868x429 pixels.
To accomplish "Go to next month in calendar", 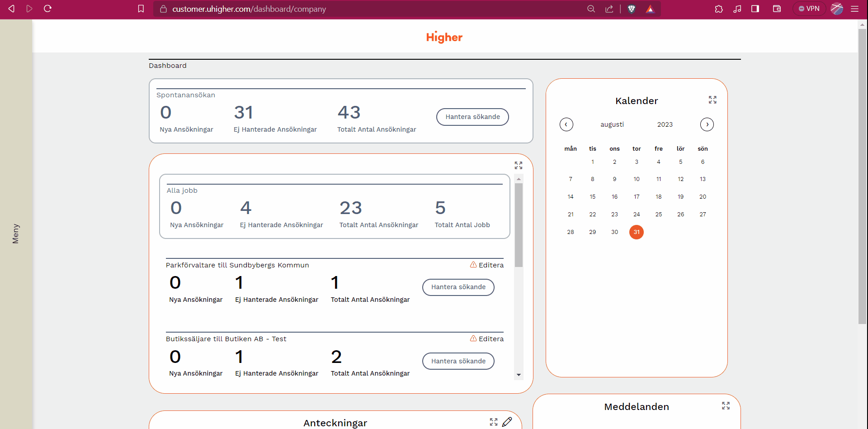I will [x=707, y=124].
